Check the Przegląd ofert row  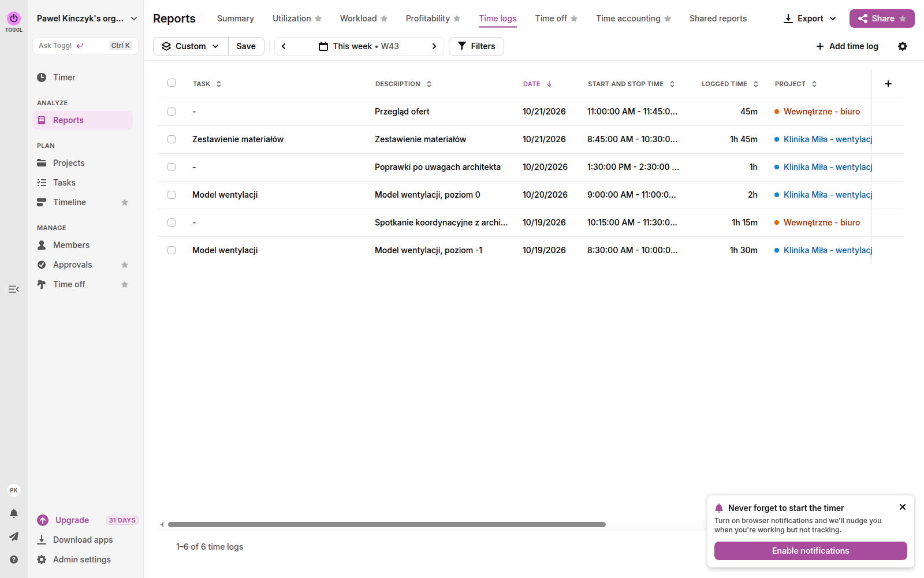tap(172, 112)
